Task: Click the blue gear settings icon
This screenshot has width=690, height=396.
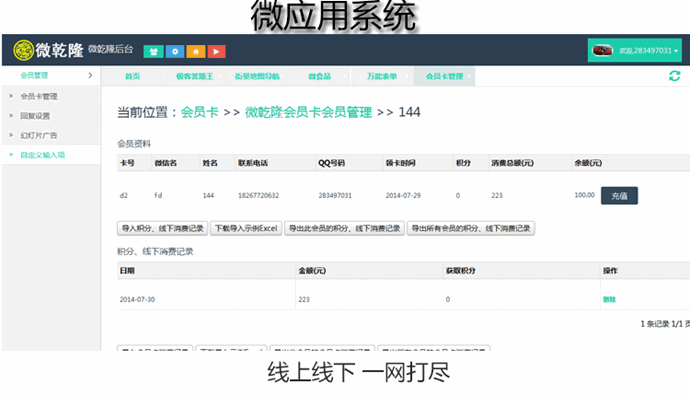Action: [175, 51]
